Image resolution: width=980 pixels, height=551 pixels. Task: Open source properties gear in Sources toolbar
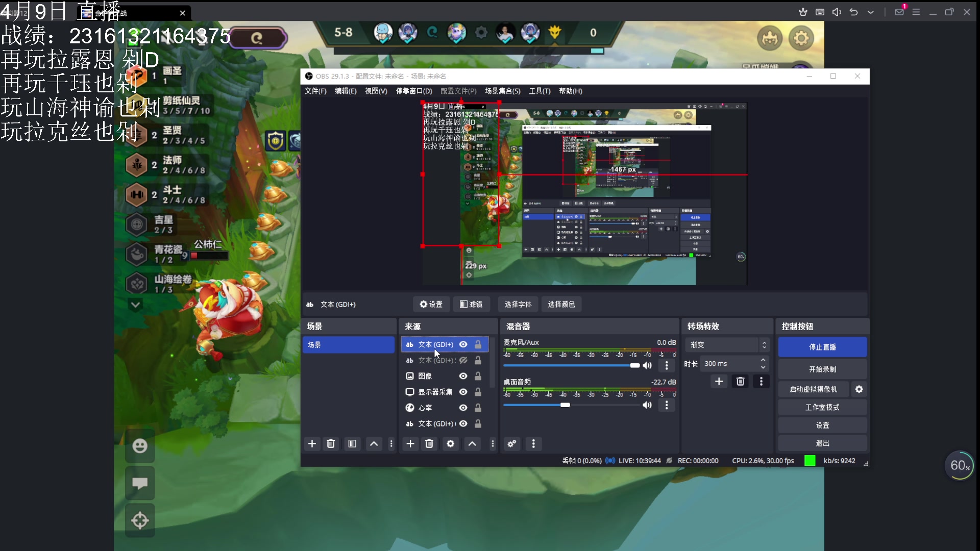click(450, 444)
